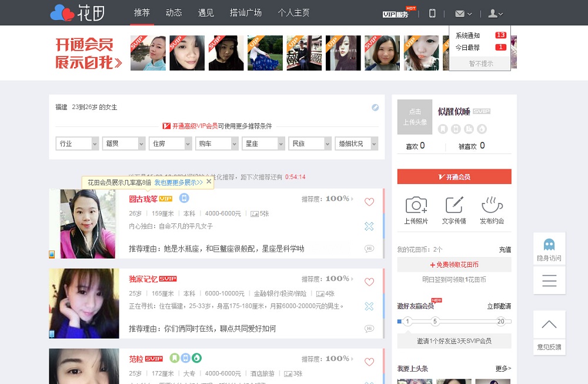Like 独家记忆 with the heart icon
Viewport: 588px width, 384px height.
(369, 282)
